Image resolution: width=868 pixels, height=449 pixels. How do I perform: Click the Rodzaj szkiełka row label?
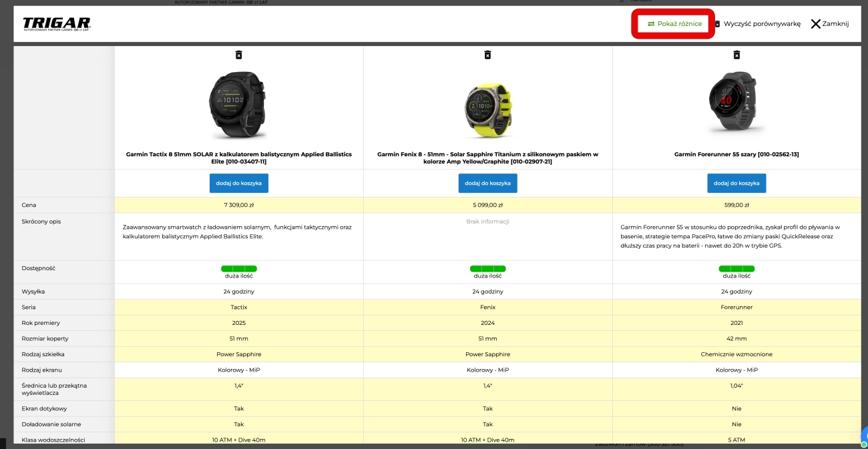[x=43, y=354]
